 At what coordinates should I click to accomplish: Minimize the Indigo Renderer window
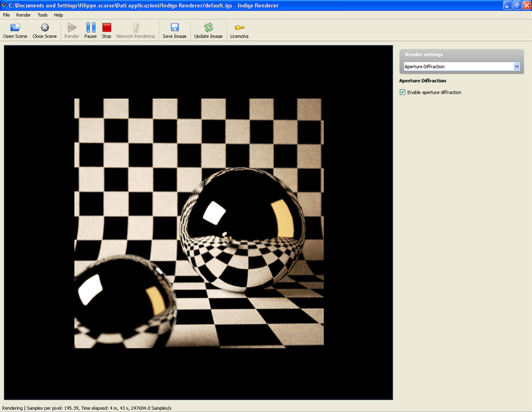pyautogui.click(x=507, y=5)
